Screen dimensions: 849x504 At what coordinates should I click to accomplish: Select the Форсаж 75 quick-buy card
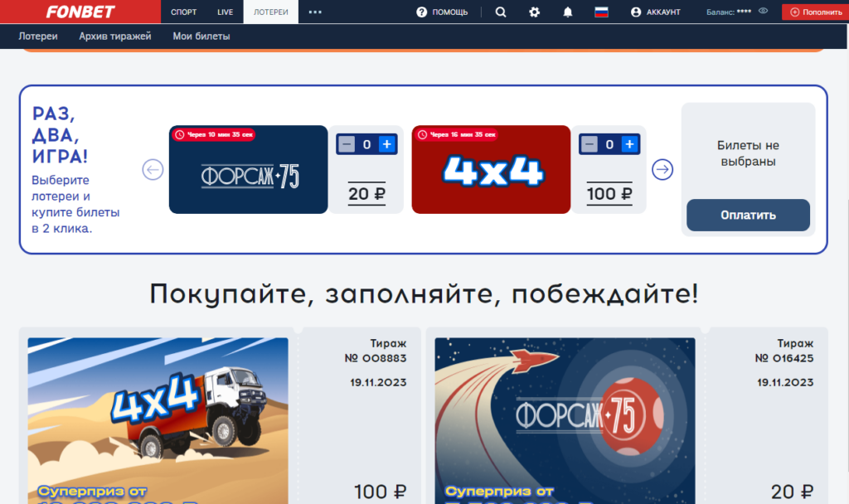click(248, 169)
